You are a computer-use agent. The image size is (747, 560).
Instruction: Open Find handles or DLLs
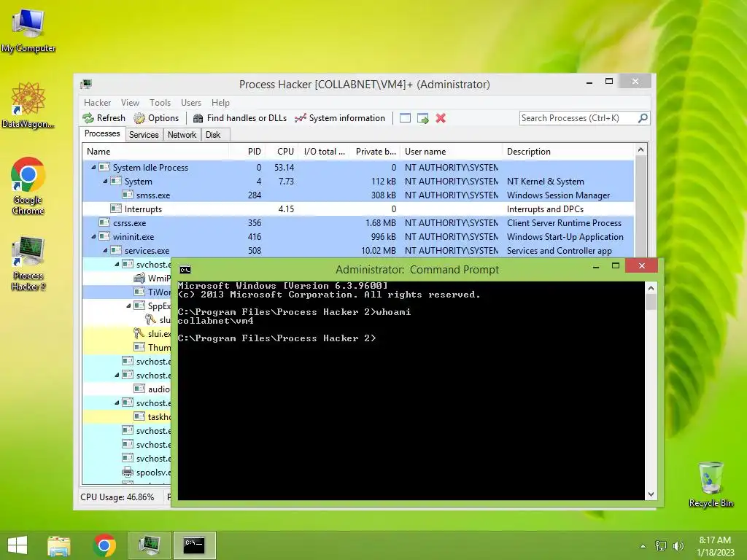(x=239, y=118)
